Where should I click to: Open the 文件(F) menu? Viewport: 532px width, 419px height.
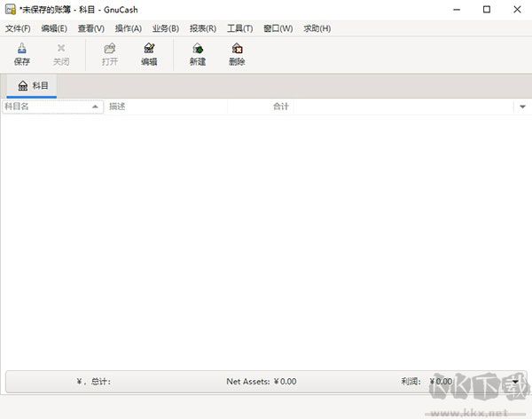click(18, 28)
